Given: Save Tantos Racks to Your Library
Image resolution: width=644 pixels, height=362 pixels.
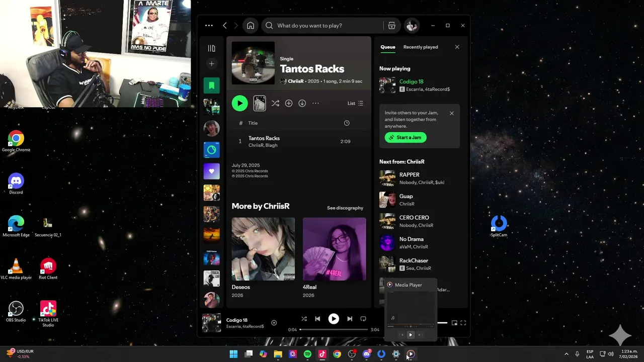Looking at the screenshot, I should [x=289, y=103].
